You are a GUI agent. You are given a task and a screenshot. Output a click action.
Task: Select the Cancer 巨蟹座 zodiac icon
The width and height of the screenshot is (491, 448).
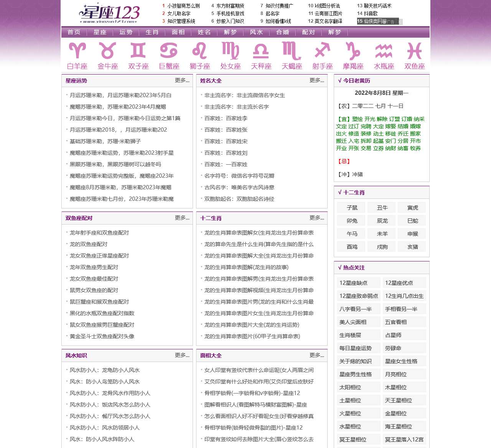coord(168,51)
